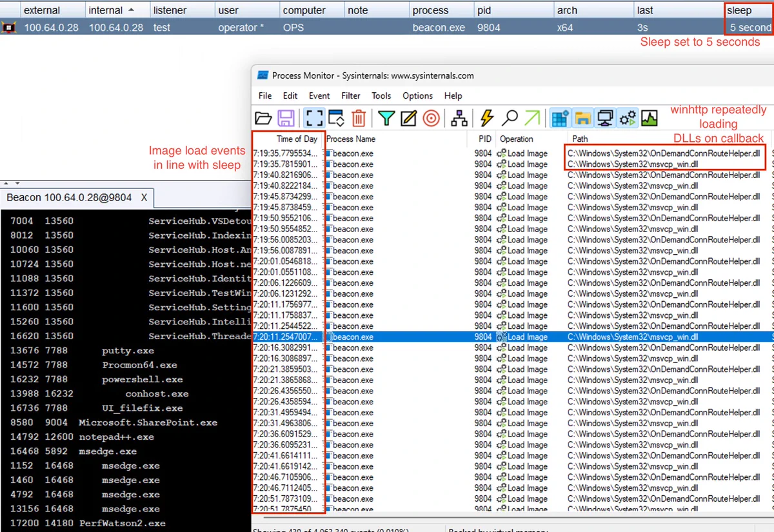Click the beacon icon beside 100.64.0.28 session row
This screenshot has height=532, width=774.
coord(9,27)
